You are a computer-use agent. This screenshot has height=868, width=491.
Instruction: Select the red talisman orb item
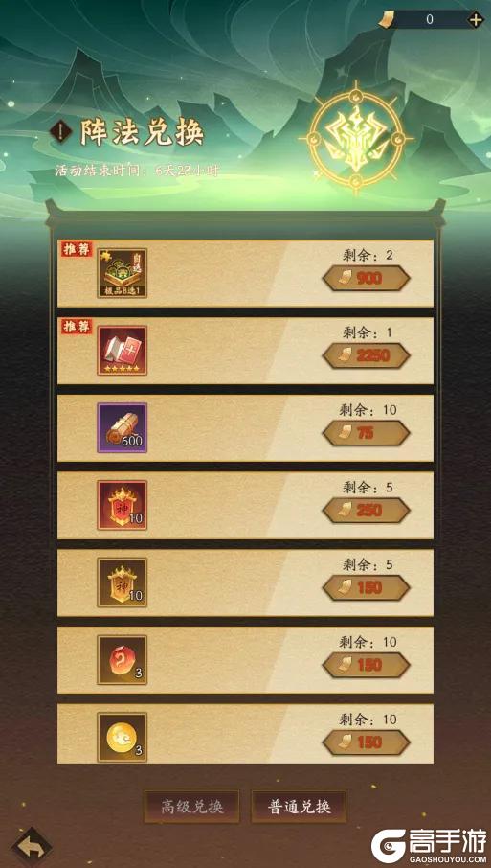[123, 660]
